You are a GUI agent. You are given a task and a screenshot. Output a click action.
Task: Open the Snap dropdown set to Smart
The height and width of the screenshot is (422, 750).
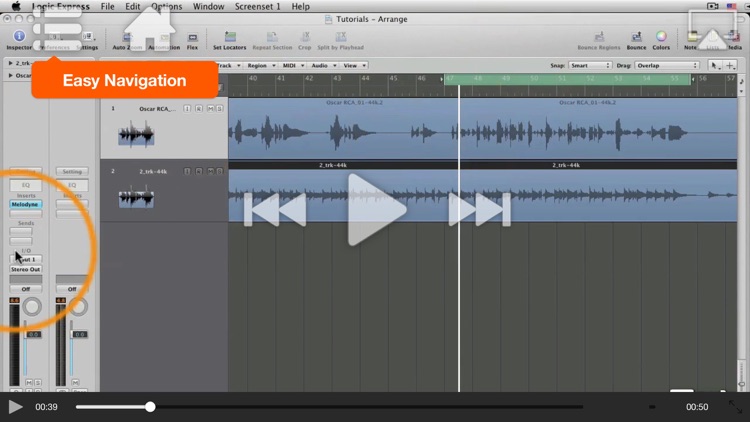coord(590,66)
